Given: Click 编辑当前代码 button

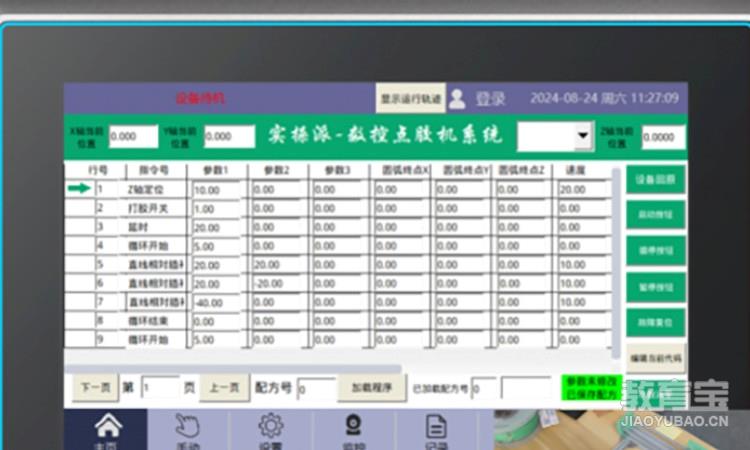Looking at the screenshot, I should [655, 357].
